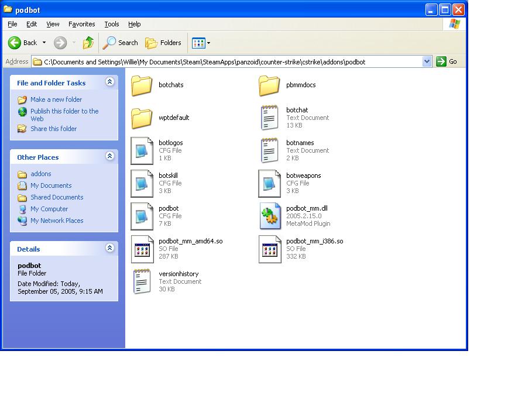
Task: Select the botchats folder icon
Action: pyautogui.click(x=142, y=85)
